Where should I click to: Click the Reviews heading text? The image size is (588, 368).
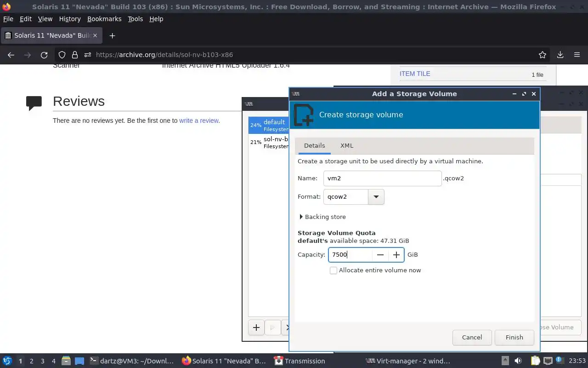(79, 101)
